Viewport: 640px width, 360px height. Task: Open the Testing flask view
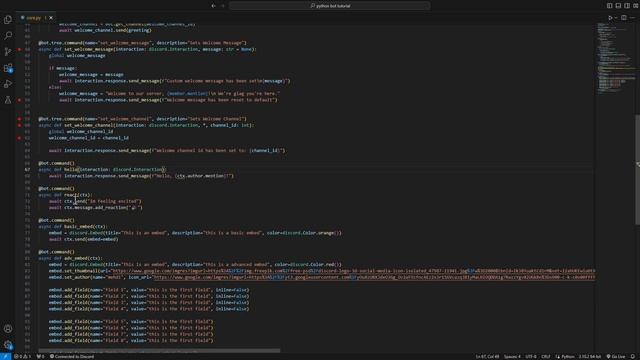pos(8,100)
